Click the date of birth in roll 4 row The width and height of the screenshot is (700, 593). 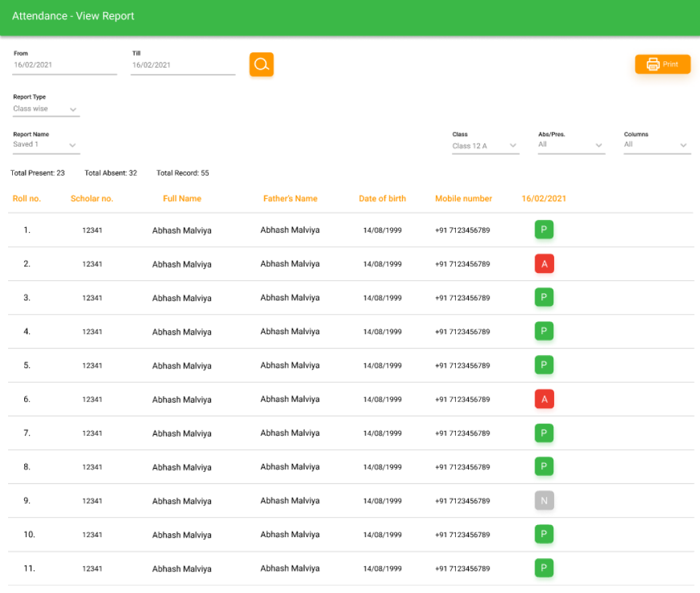point(382,331)
